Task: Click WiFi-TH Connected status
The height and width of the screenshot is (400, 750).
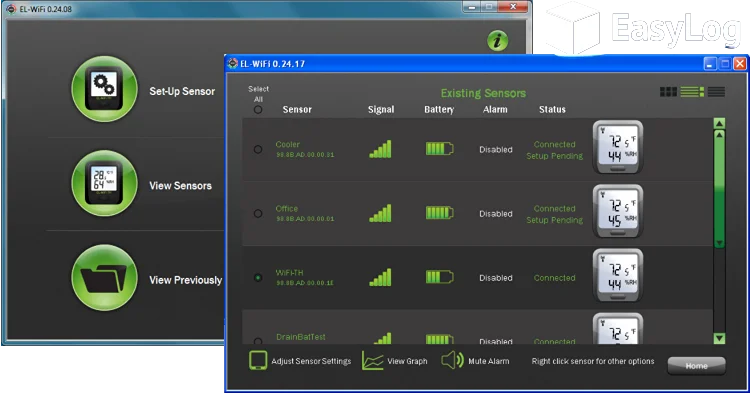Action: click(x=554, y=278)
